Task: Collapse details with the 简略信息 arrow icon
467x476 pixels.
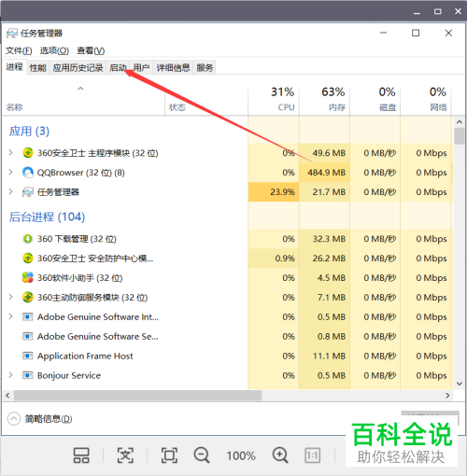Action: (x=14, y=419)
